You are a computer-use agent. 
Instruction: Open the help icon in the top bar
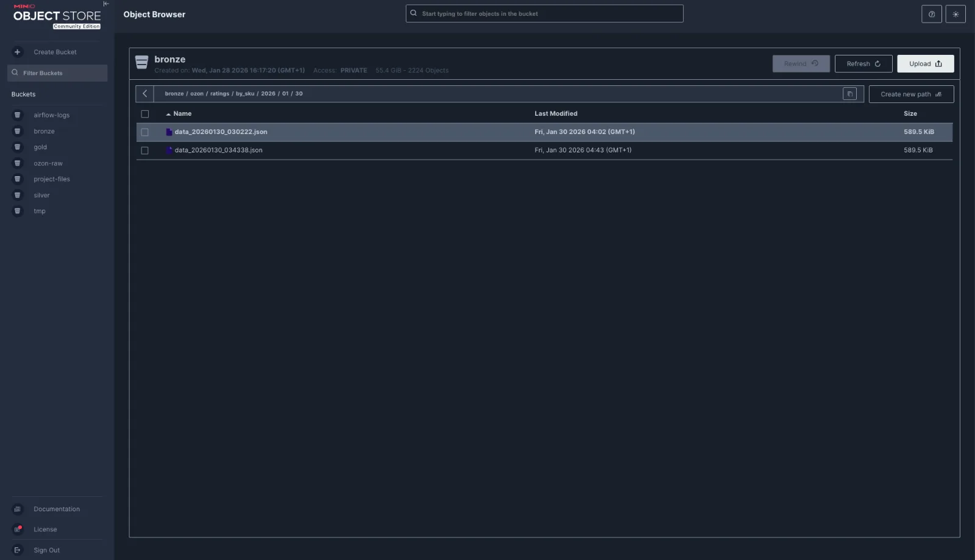pos(931,14)
